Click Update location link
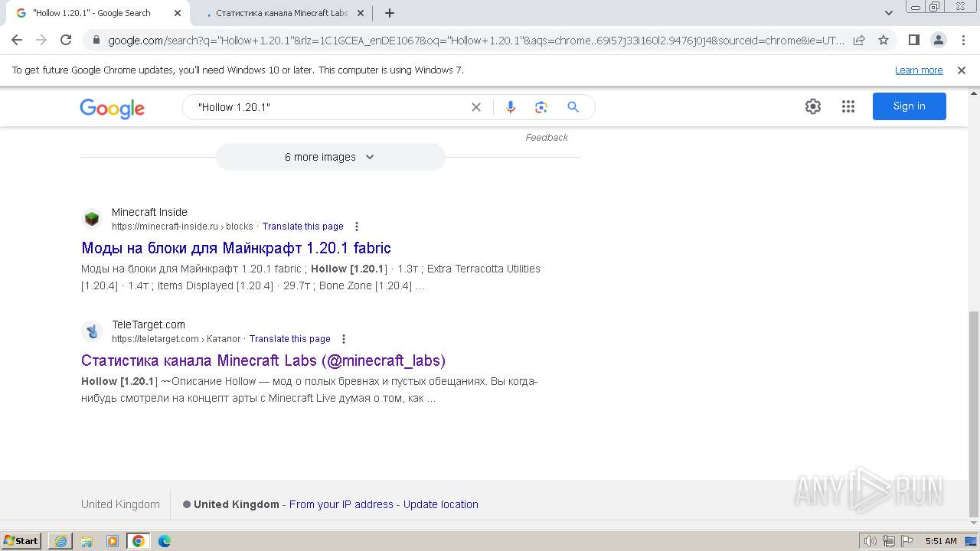This screenshot has height=551, width=980. pyautogui.click(x=441, y=504)
